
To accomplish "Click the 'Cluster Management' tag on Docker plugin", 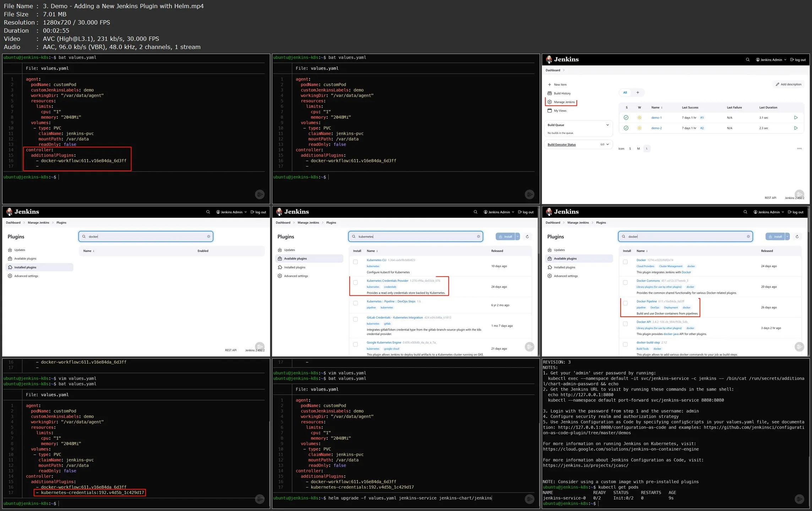I will tap(671, 266).
